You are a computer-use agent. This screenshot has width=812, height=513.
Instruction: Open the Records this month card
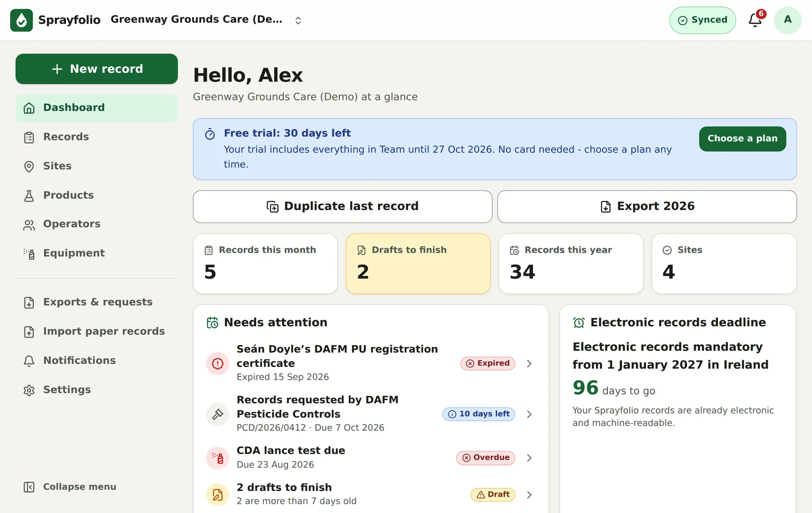tap(265, 264)
